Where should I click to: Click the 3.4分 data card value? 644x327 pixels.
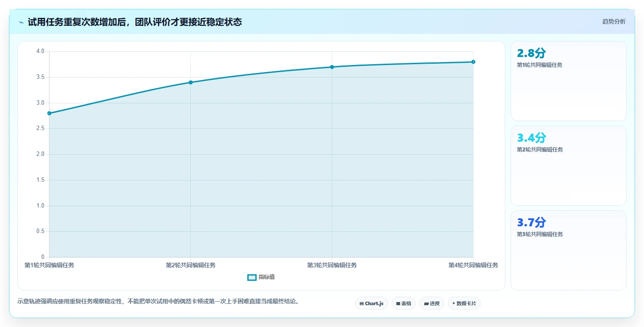point(531,138)
